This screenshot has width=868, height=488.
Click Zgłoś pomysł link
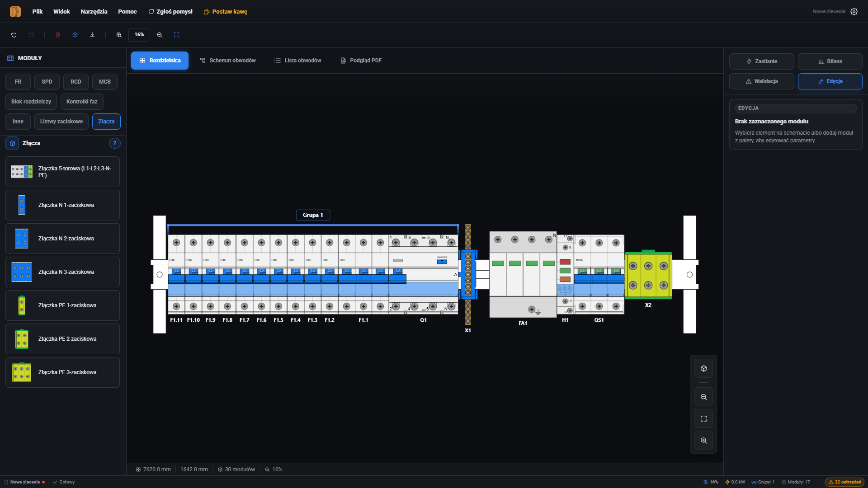click(x=170, y=12)
